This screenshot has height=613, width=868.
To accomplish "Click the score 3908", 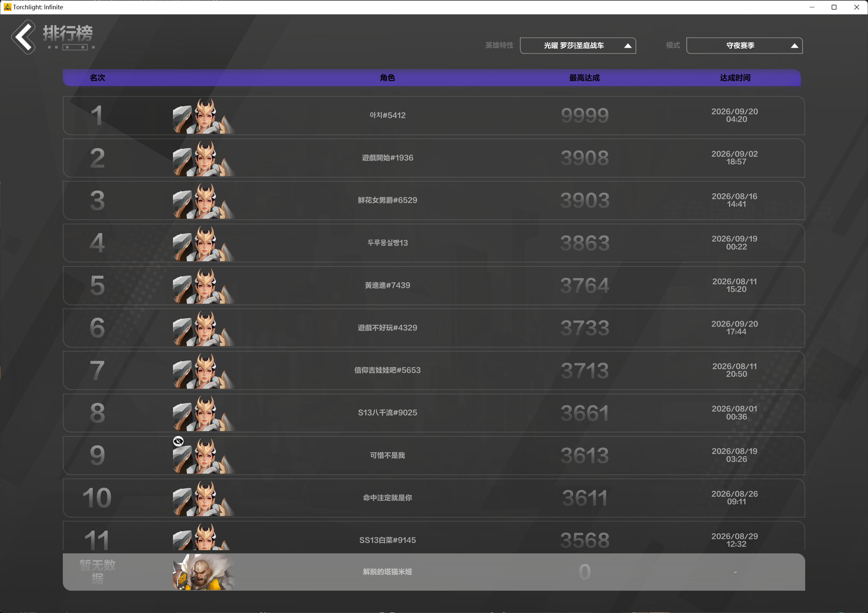I will point(585,158).
